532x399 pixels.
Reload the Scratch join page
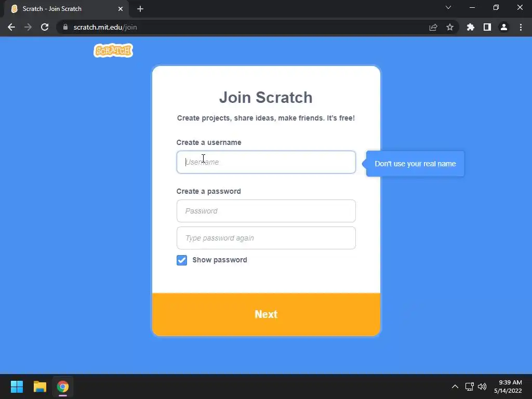coord(45,27)
